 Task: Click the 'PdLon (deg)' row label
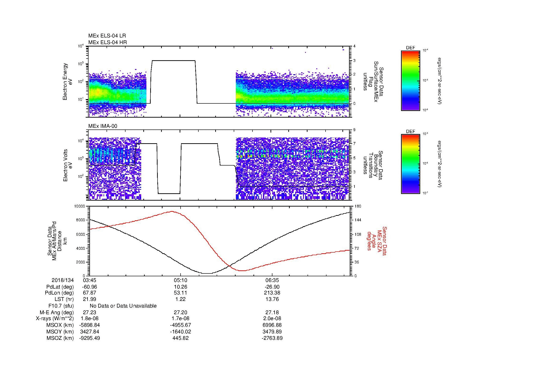click(59, 293)
